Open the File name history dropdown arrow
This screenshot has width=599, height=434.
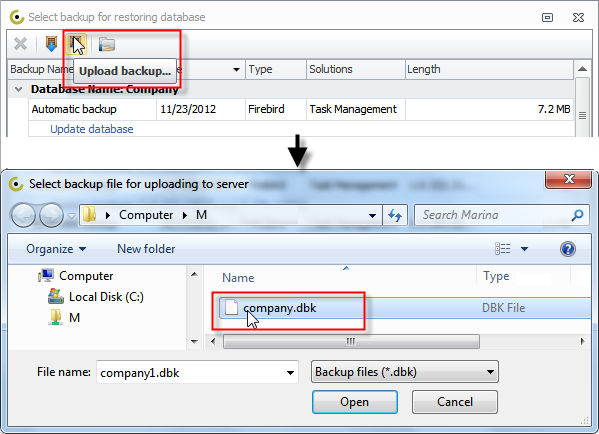click(290, 372)
